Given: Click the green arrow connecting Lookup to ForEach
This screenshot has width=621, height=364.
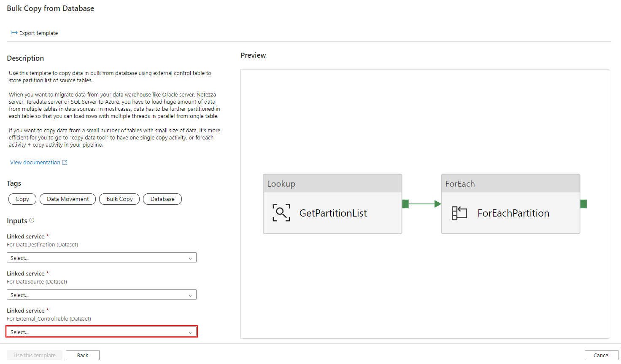Looking at the screenshot, I should click(x=421, y=203).
